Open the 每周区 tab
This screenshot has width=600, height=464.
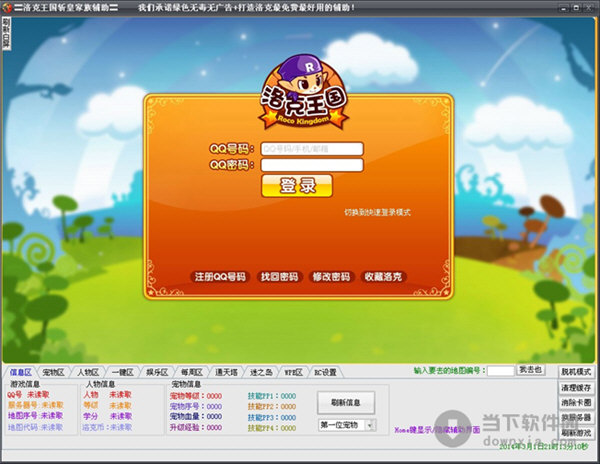192,372
